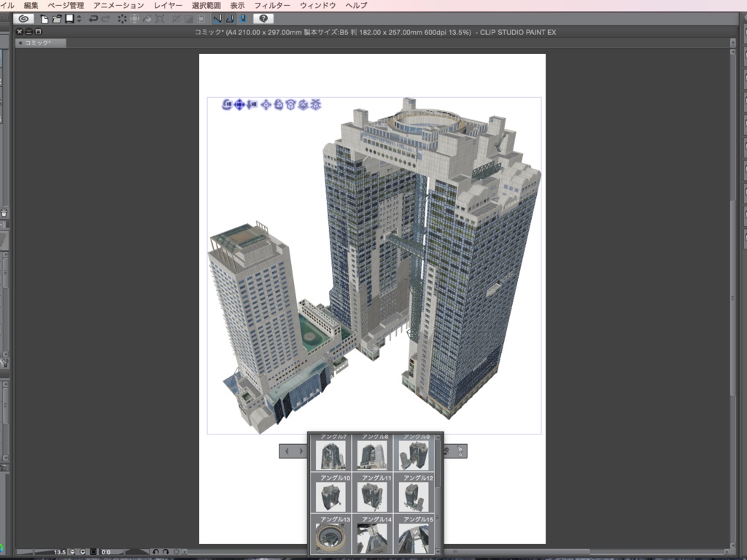Click the Undo arrow in the toolbar
This screenshot has width=747, height=560.
pos(93,20)
